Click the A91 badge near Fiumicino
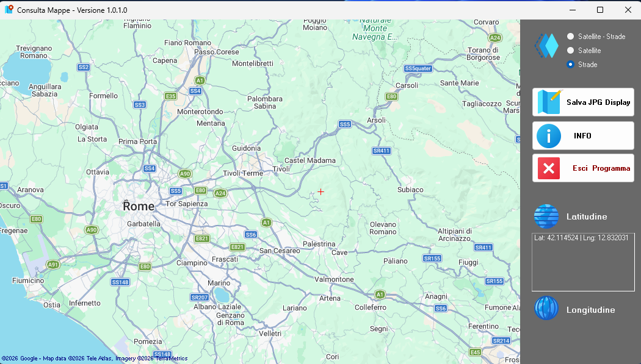This screenshot has height=364, width=641. coord(53,265)
